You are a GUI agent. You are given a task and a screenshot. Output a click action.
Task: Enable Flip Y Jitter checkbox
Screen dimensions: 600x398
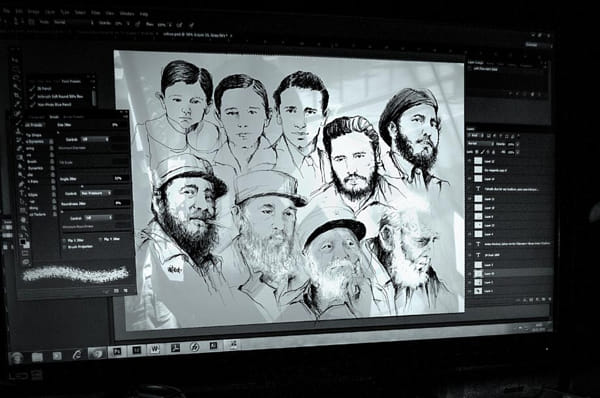point(100,239)
